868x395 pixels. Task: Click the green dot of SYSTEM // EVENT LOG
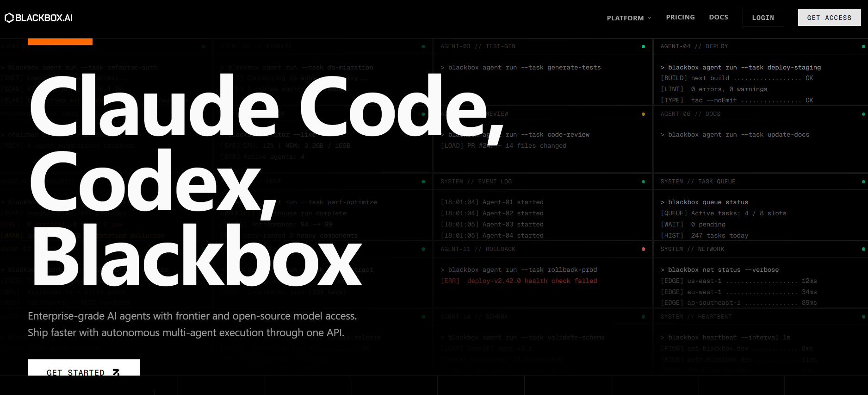(x=643, y=182)
